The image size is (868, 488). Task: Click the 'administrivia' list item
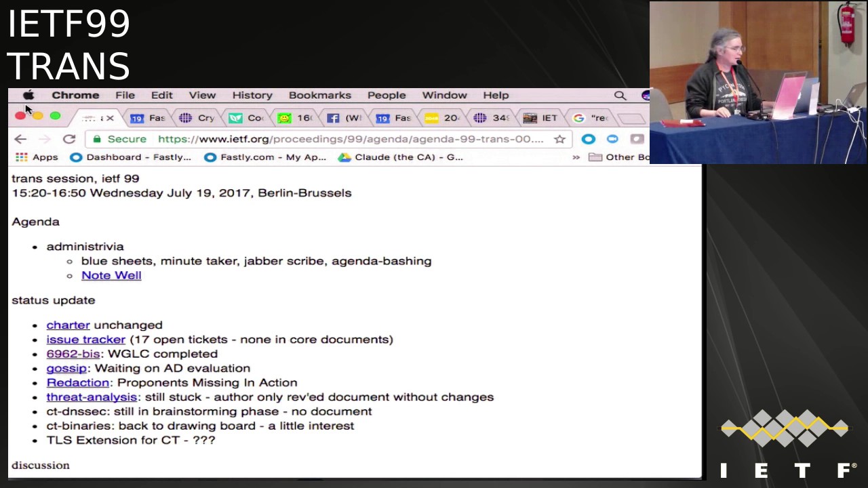click(x=85, y=247)
